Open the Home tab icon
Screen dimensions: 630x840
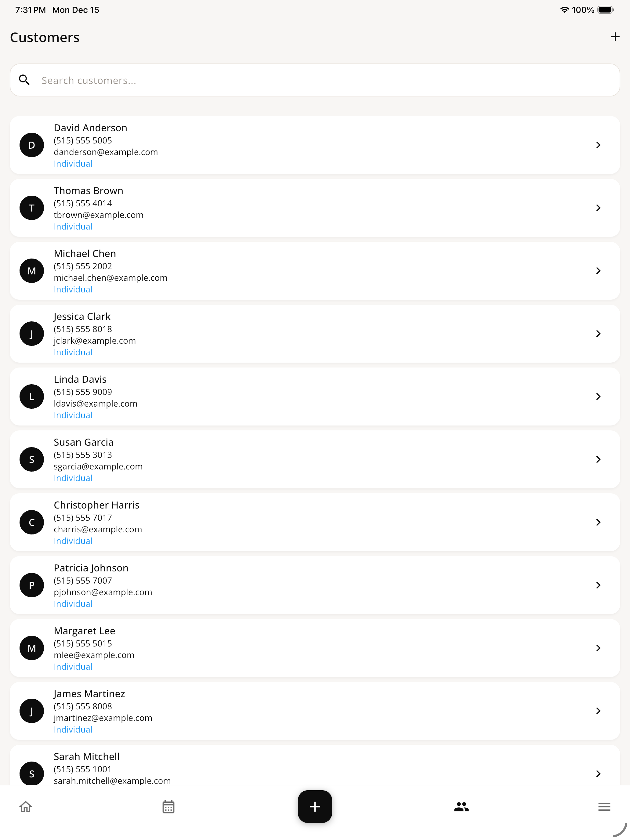(25, 807)
